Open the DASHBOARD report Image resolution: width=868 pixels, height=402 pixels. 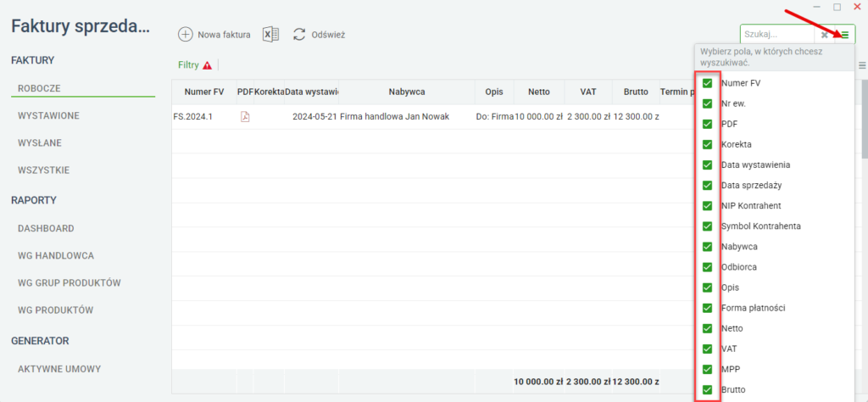[x=46, y=228]
